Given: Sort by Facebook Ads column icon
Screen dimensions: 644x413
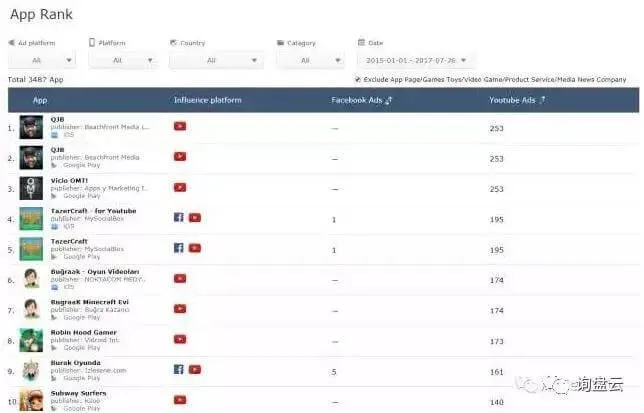Looking at the screenshot, I should click(389, 100).
